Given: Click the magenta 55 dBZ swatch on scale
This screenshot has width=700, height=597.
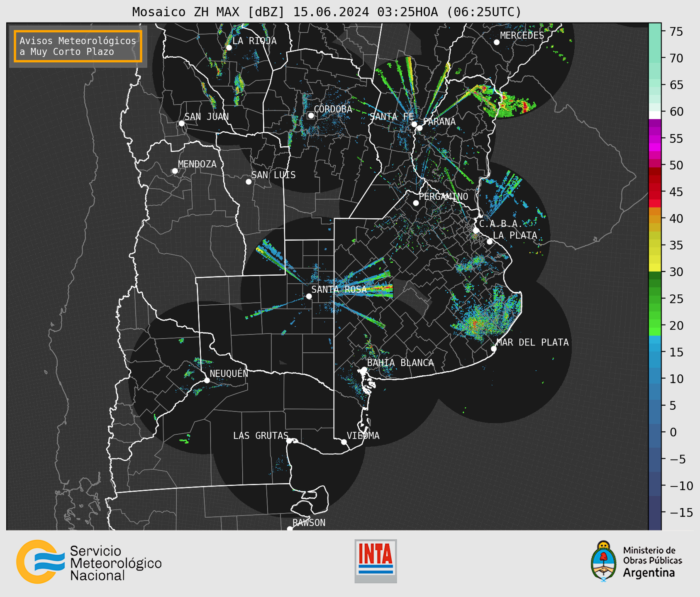Looking at the screenshot, I should pyautogui.click(x=655, y=139).
